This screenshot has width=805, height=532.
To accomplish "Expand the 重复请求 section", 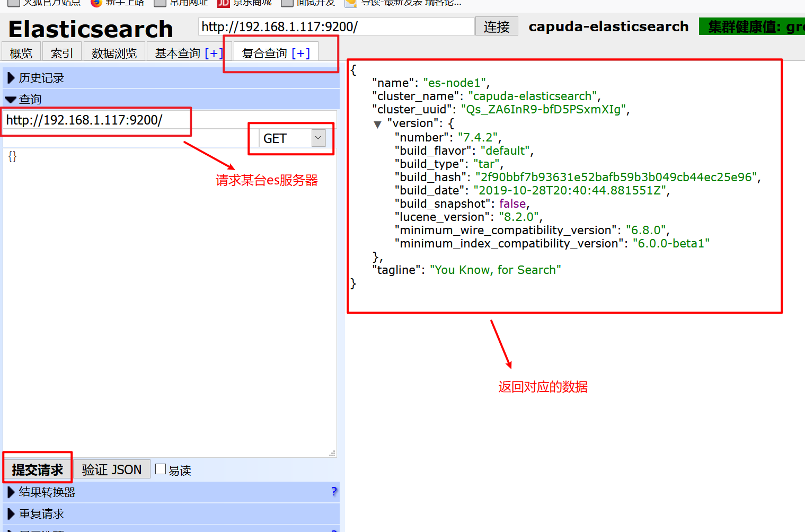I will click(171, 514).
